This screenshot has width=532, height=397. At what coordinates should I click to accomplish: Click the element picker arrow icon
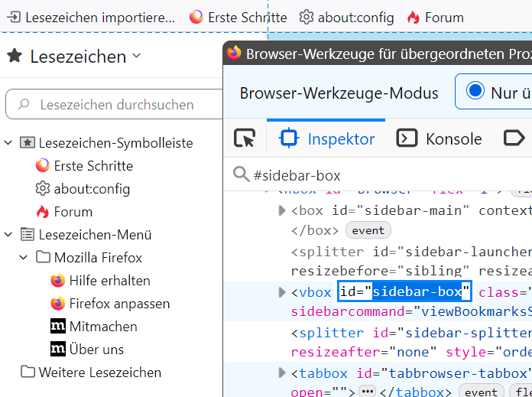tap(245, 138)
